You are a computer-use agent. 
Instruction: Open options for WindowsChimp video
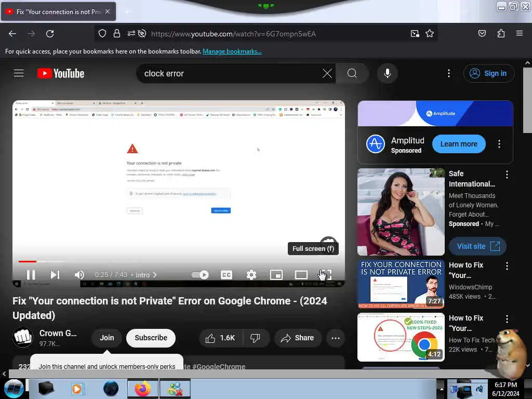tap(507, 265)
